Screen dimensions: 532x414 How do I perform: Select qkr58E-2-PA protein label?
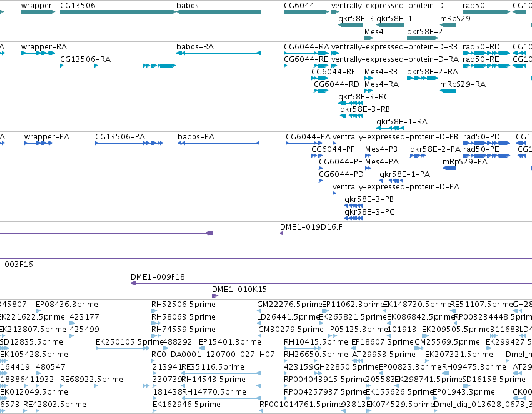tap(435, 149)
